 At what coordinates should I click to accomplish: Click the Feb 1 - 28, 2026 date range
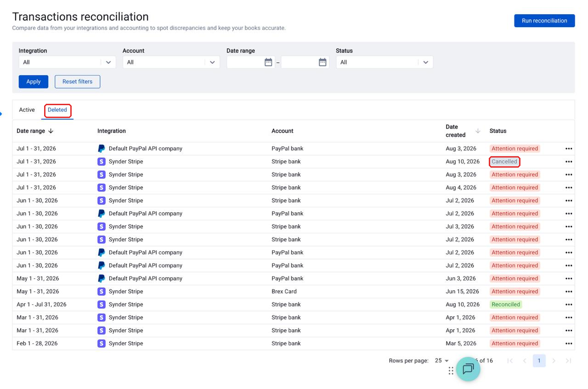point(37,344)
